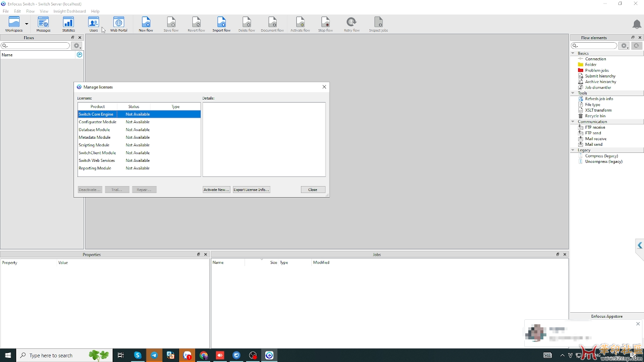This screenshot has height=362, width=644.
Task: Collapse the Tools category
Action: 573,93
